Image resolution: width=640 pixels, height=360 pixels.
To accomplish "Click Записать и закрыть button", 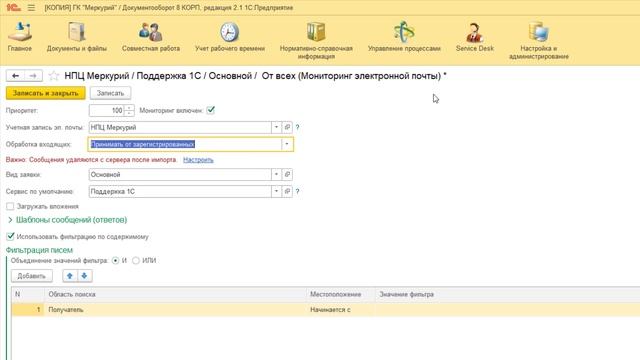I will [46, 93].
